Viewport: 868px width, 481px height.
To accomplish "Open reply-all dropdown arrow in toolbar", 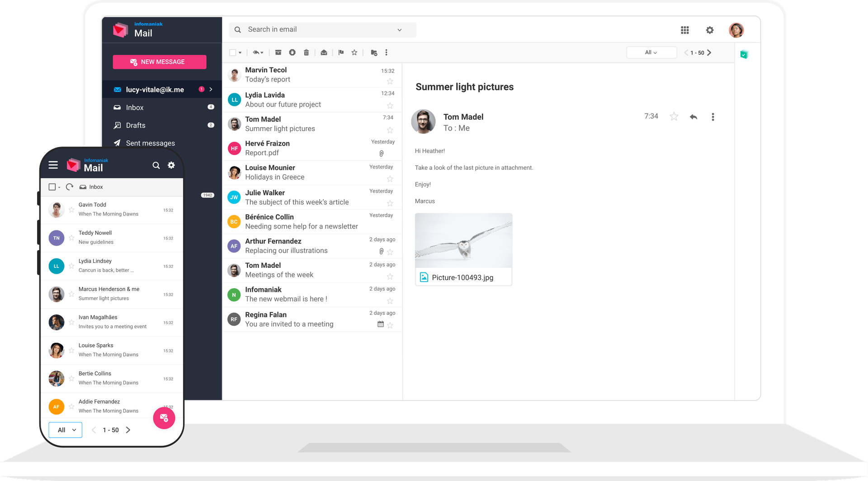I will [262, 53].
